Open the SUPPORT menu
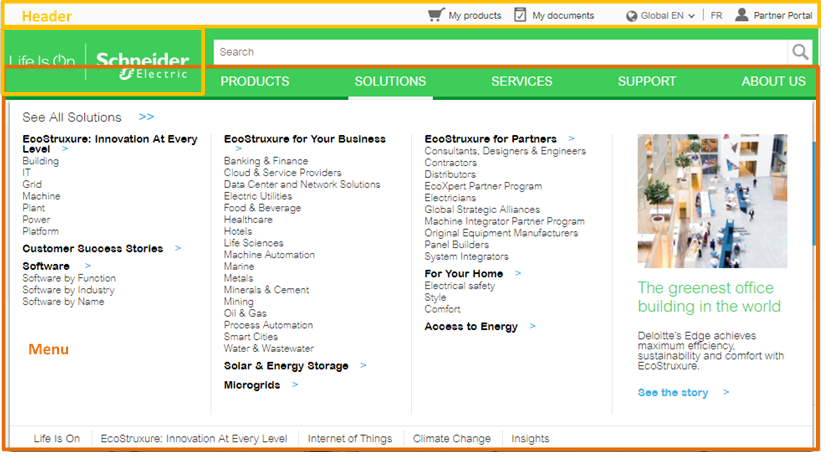Viewport: 825px width, 457px height. tap(647, 82)
